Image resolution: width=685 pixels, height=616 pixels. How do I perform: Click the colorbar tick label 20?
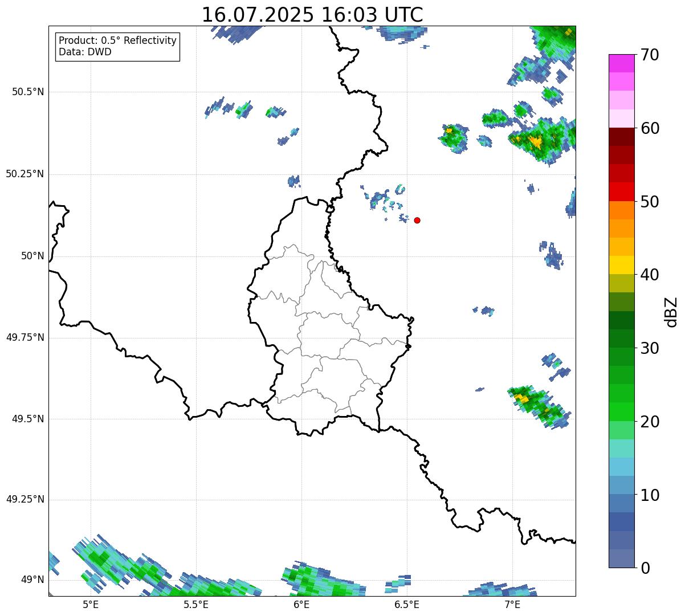pos(650,422)
